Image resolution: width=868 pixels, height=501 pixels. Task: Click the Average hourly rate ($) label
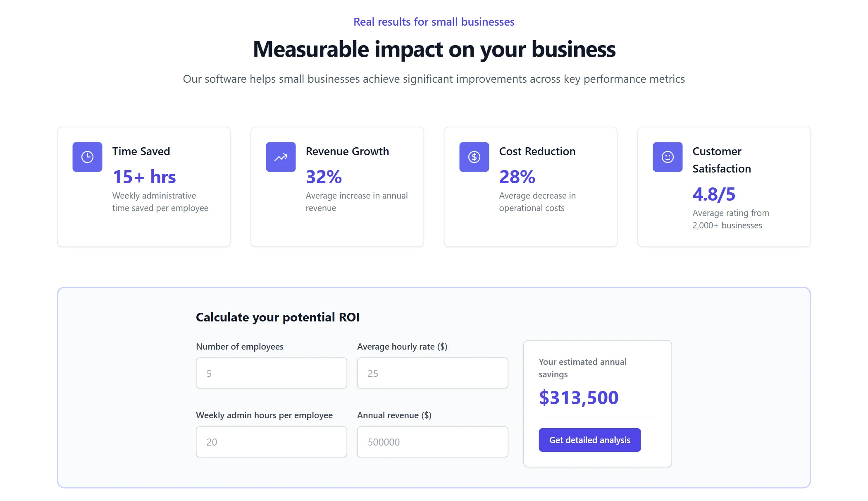tap(402, 347)
